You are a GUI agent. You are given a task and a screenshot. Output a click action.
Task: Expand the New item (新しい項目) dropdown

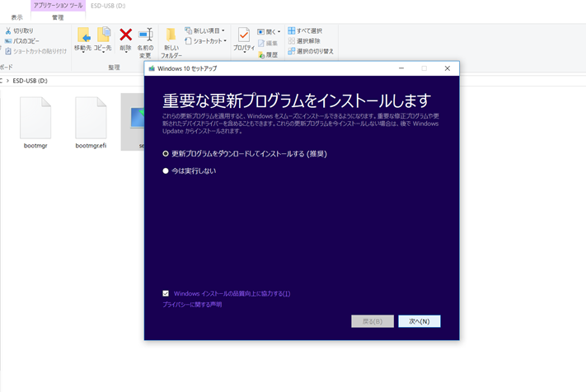[223, 30]
